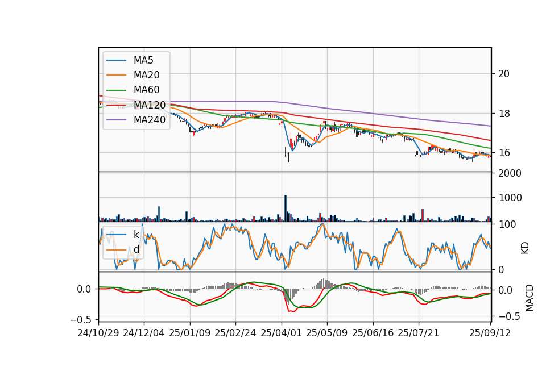Click the price axis value 20

point(504,74)
